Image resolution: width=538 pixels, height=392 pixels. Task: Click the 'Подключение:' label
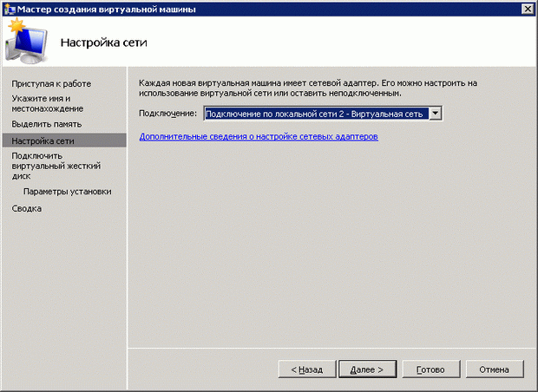point(168,113)
